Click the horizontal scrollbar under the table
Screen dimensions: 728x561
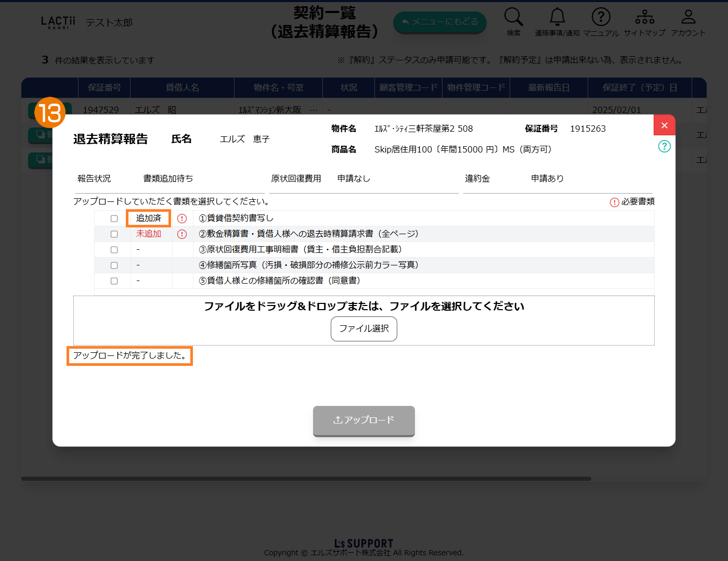306,479
